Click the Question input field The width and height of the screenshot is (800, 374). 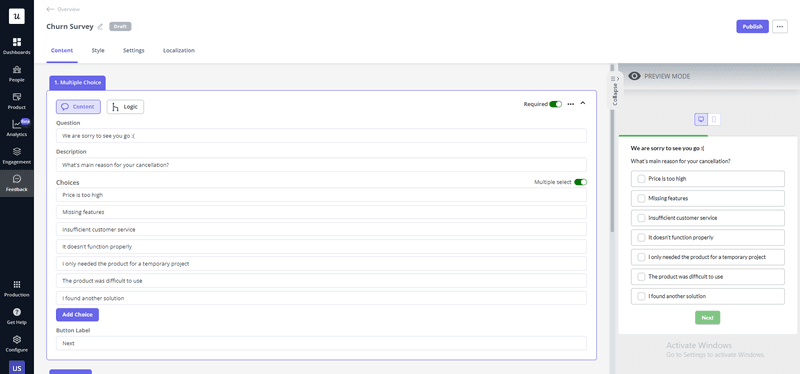[x=321, y=136]
